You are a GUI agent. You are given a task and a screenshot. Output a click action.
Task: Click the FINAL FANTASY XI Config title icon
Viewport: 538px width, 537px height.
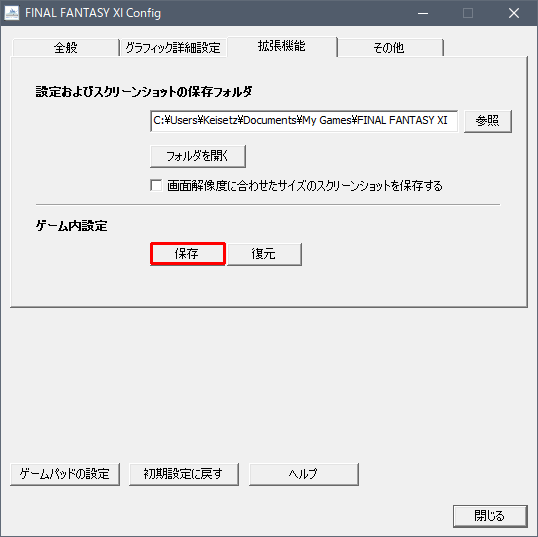click(x=12, y=13)
